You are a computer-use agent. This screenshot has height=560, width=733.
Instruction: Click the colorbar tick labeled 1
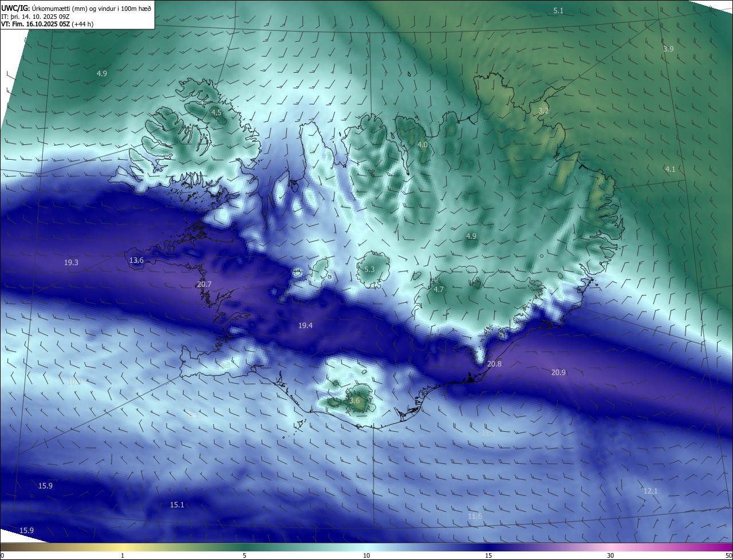(123, 555)
